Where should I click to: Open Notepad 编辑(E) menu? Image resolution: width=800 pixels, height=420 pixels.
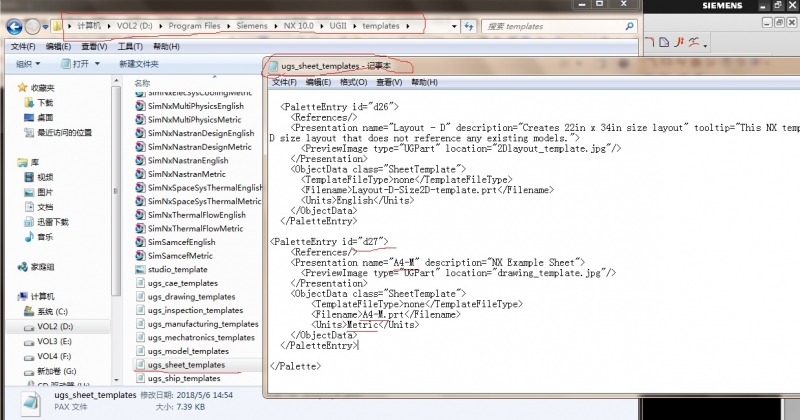318,82
